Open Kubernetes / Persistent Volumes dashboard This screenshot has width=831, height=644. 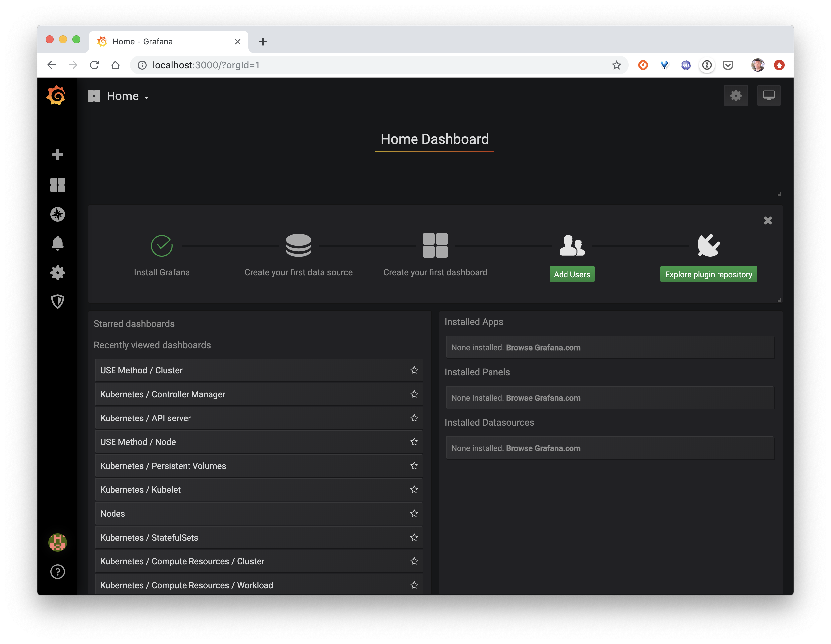[258, 466]
